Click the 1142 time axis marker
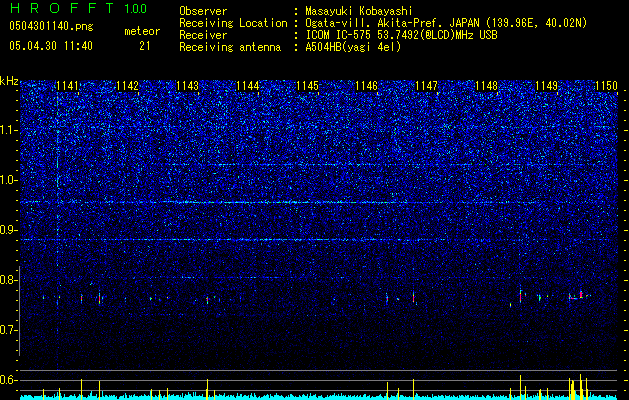 pyautogui.click(x=127, y=86)
